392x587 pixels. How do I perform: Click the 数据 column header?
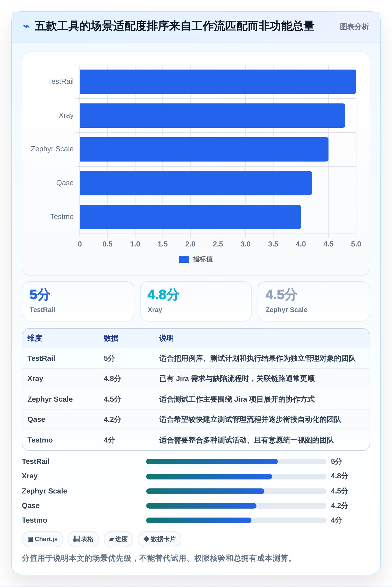click(111, 338)
